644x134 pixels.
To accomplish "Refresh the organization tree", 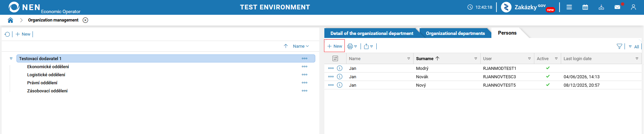I will [x=7, y=34].
